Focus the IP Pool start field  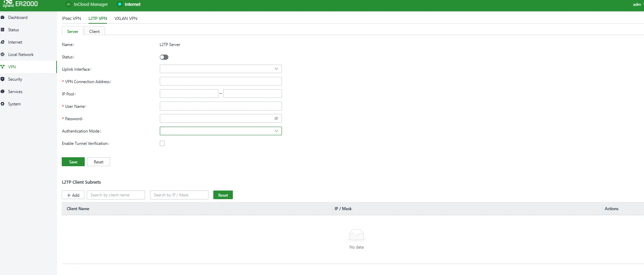(x=189, y=94)
